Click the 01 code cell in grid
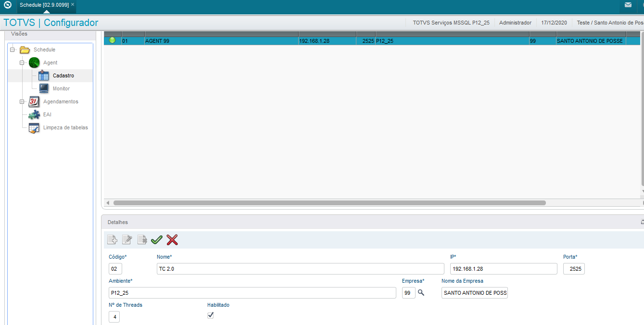 [x=133, y=41]
